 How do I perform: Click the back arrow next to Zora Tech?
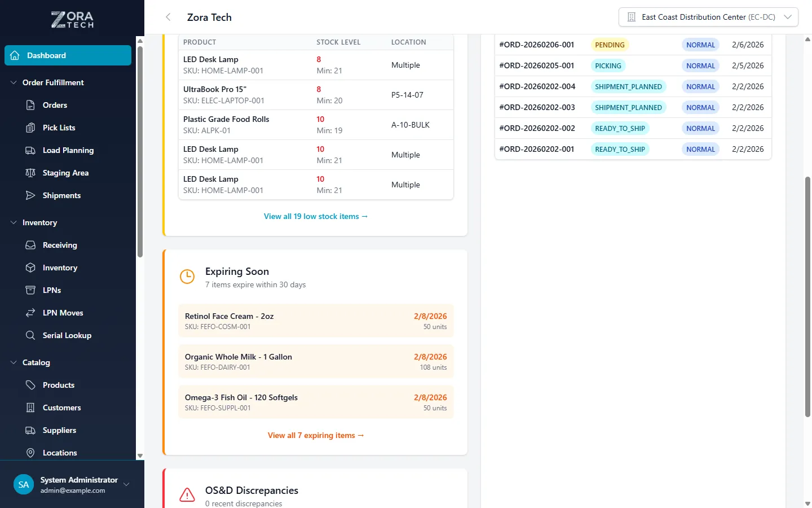(167, 17)
